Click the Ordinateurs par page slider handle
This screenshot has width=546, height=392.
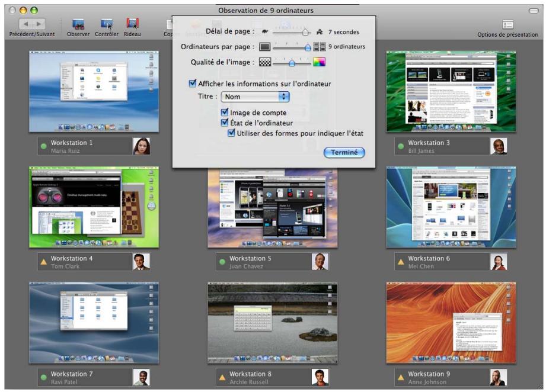tap(306, 47)
